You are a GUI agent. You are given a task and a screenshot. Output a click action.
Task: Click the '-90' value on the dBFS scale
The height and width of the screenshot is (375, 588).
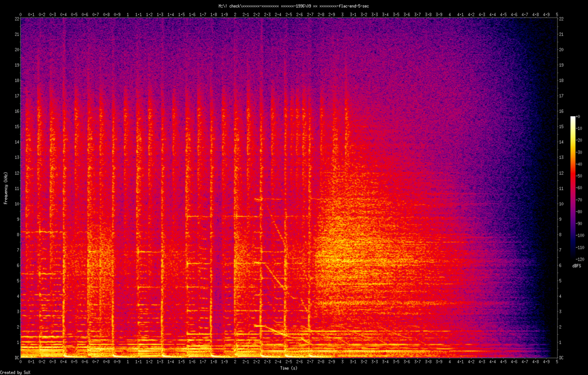tap(579, 223)
